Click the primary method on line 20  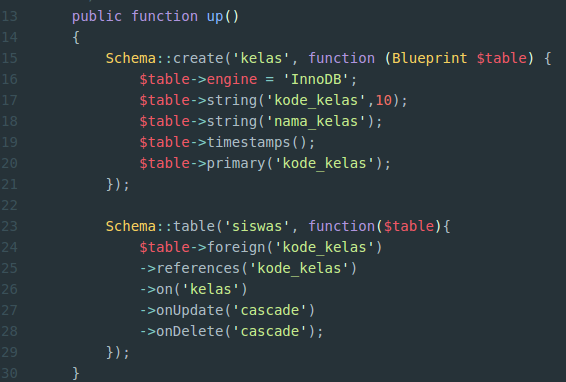click(236, 163)
